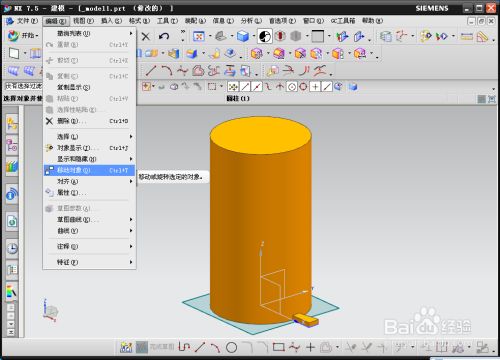Click the red see-through display icon
Screen dimensions: 500x360
[x=280, y=36]
